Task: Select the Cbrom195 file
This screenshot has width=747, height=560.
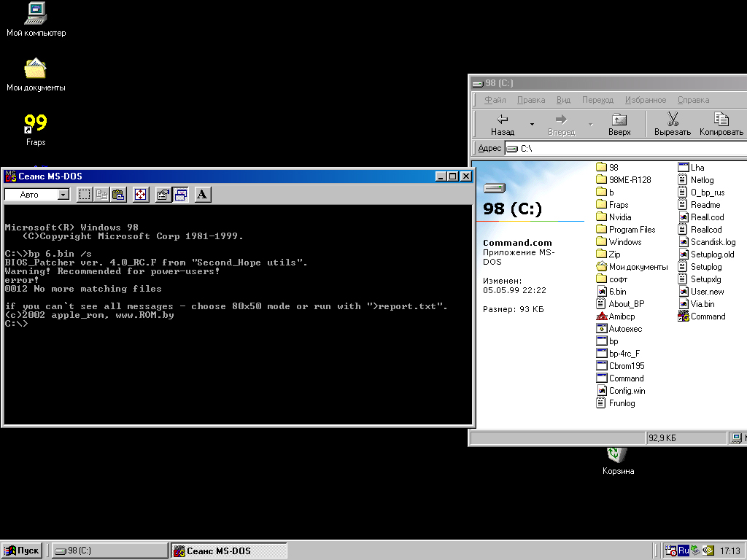Action: click(620, 366)
